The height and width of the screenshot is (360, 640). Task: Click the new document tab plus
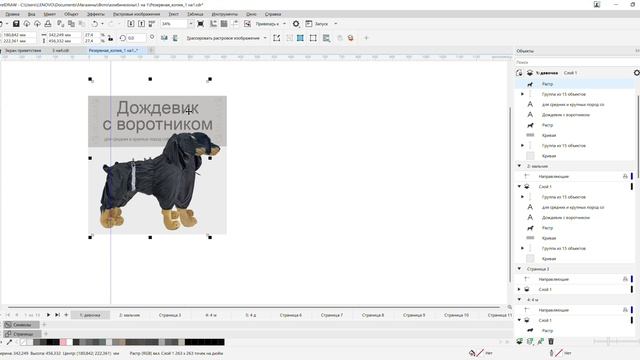[151, 50]
